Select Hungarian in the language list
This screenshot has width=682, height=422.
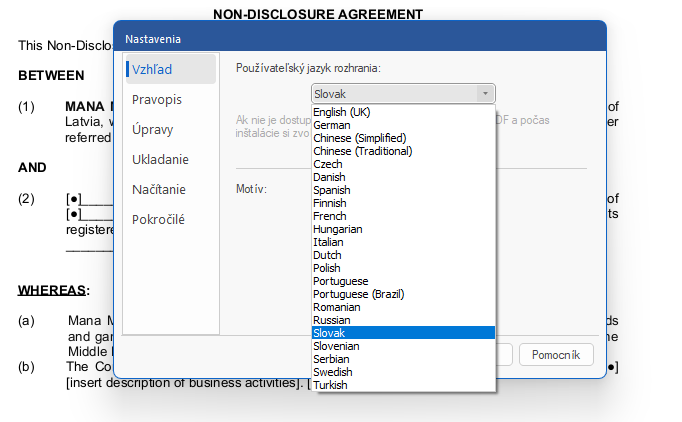[x=403, y=229]
